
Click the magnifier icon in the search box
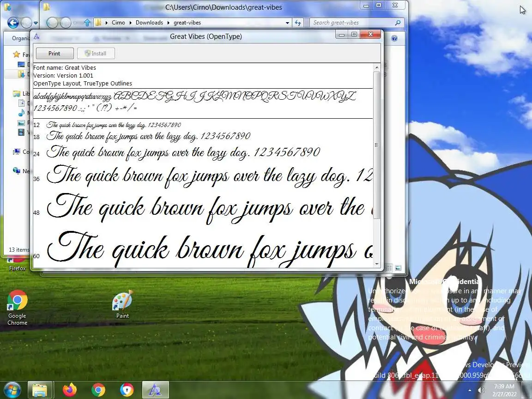(x=398, y=23)
